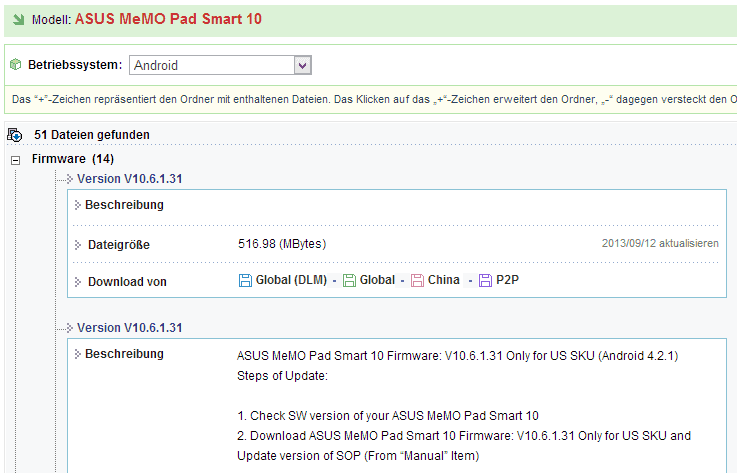The image size is (737, 473).
Task: Download from Global (DLM) link
Action: coord(291,280)
